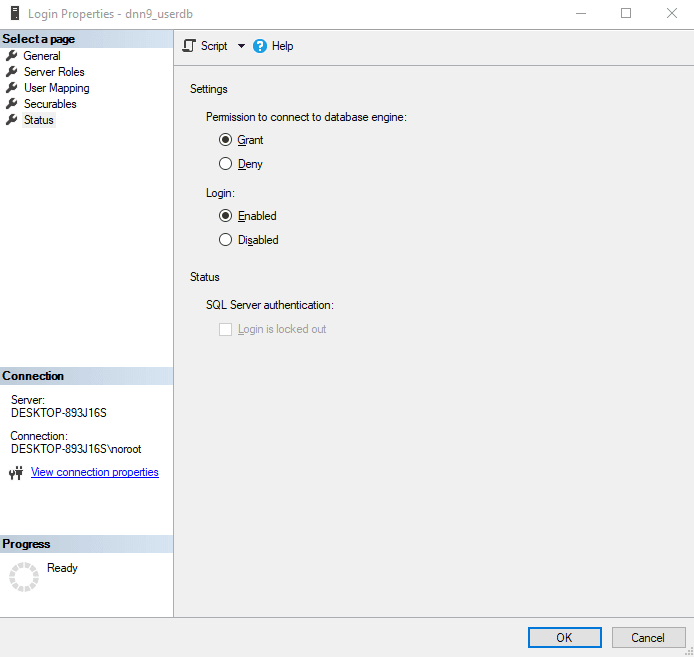Click the Script toolbar icon
The image size is (694, 657).
pyautogui.click(x=188, y=46)
